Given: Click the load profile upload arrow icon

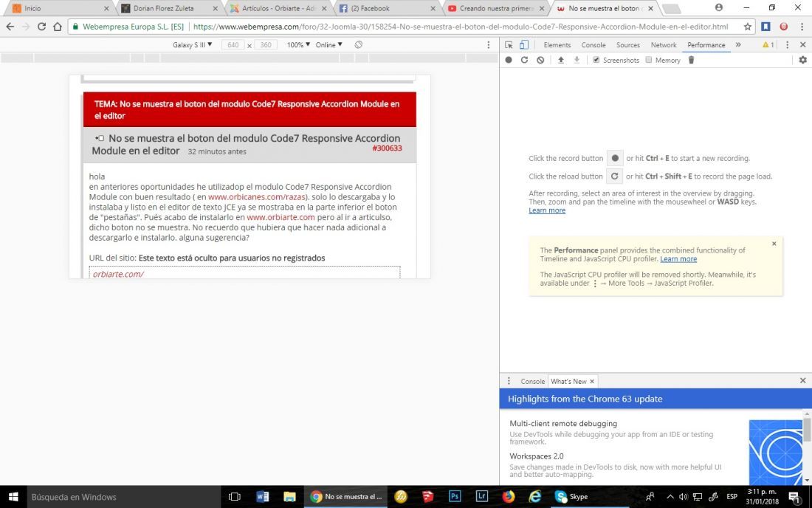Looking at the screenshot, I should tap(560, 60).
